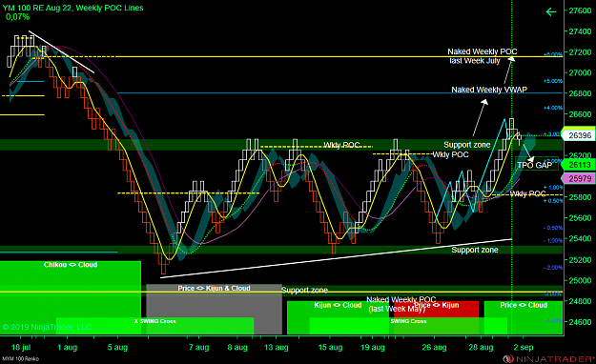Image resolution: width=596 pixels, height=364 pixels.
Task: Click the Naked Weekly POC last Week July label
Action: coord(482,56)
